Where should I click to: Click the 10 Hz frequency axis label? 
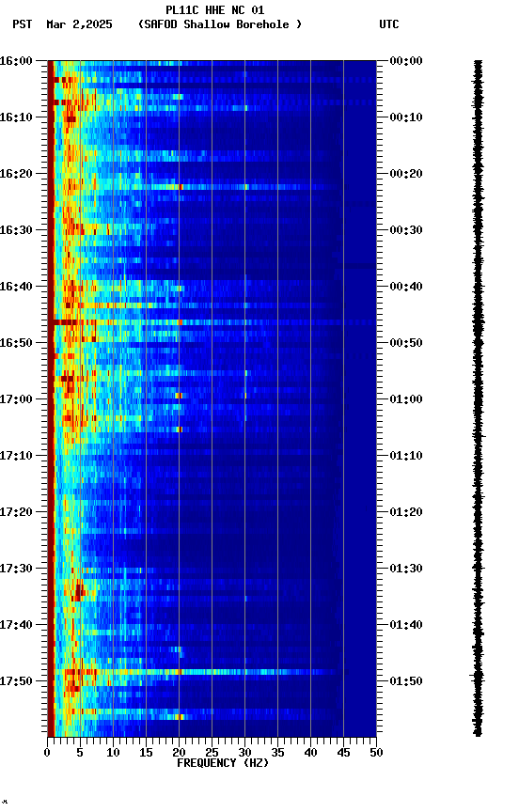pos(113,753)
